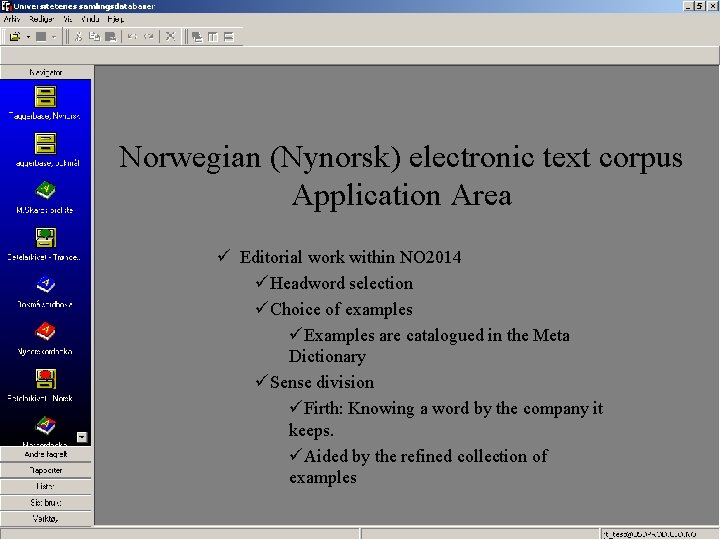Viewport: 720px width, 540px height.
Task: Click the scissors cut icon in toolbar
Action: (79, 37)
